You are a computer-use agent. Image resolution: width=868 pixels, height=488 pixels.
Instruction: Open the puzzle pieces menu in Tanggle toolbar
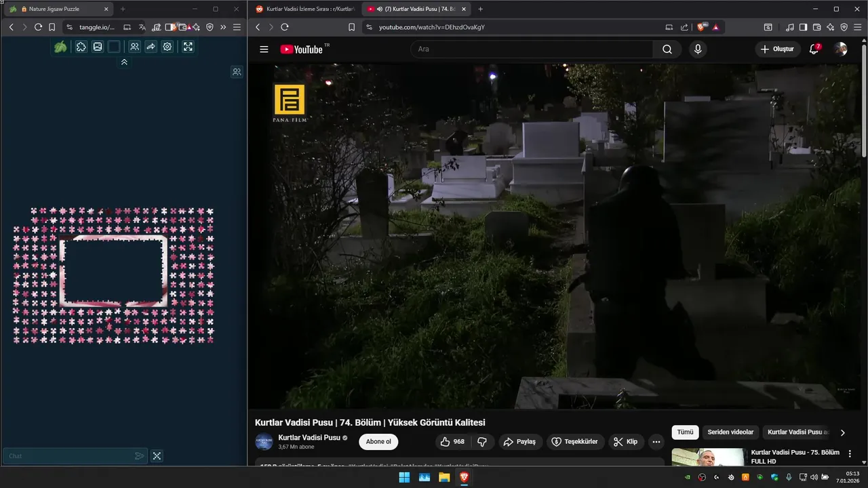click(x=81, y=47)
